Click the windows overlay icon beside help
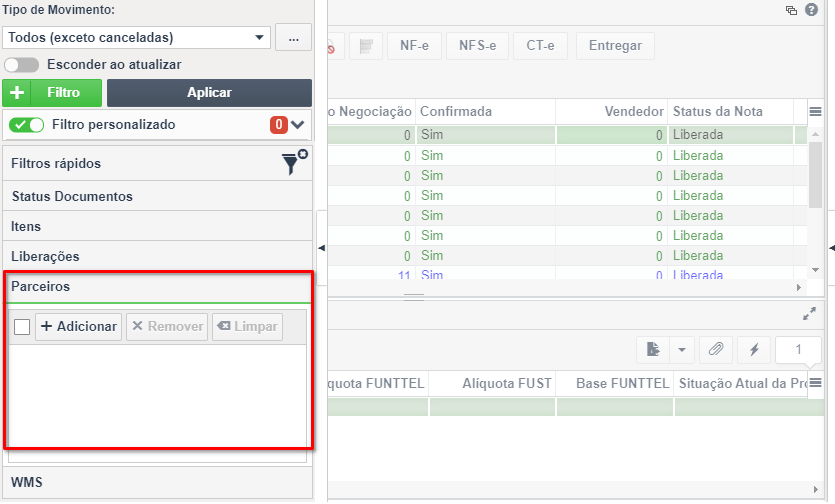The height and width of the screenshot is (504, 835). (791, 10)
